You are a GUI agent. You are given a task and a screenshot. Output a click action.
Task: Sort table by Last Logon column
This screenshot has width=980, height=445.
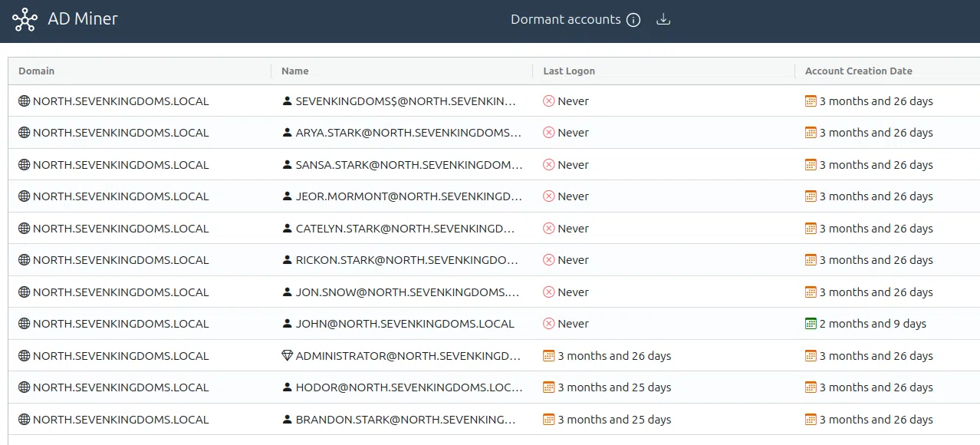click(569, 71)
